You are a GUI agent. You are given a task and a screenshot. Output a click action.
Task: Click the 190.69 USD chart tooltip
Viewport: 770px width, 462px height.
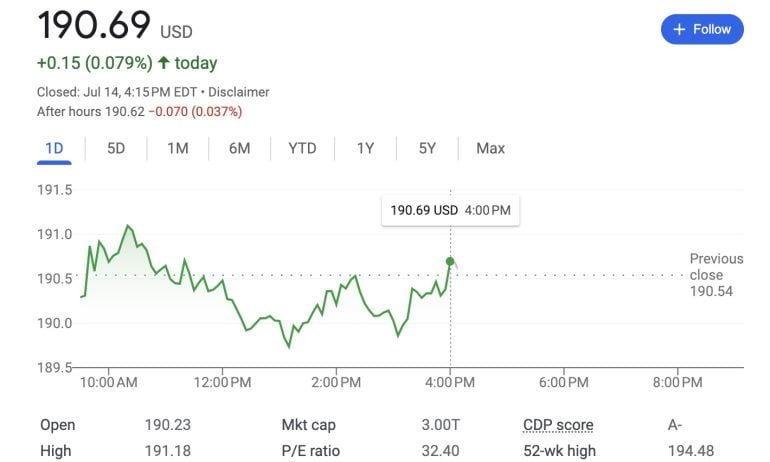450,211
